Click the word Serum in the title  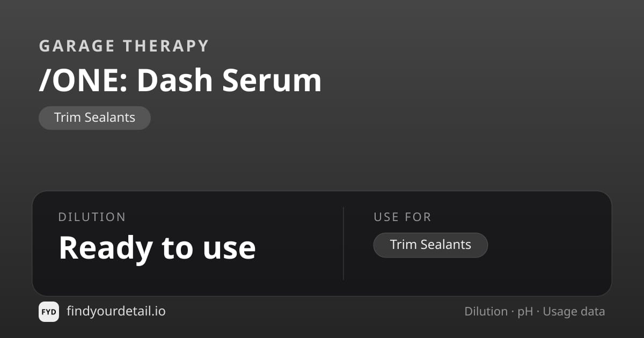(272, 80)
